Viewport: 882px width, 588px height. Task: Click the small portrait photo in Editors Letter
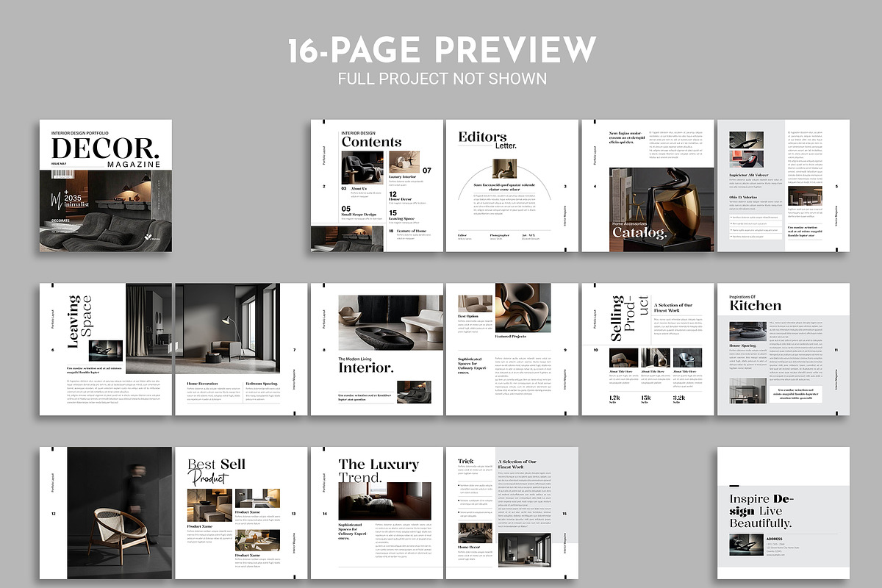tap(506, 168)
